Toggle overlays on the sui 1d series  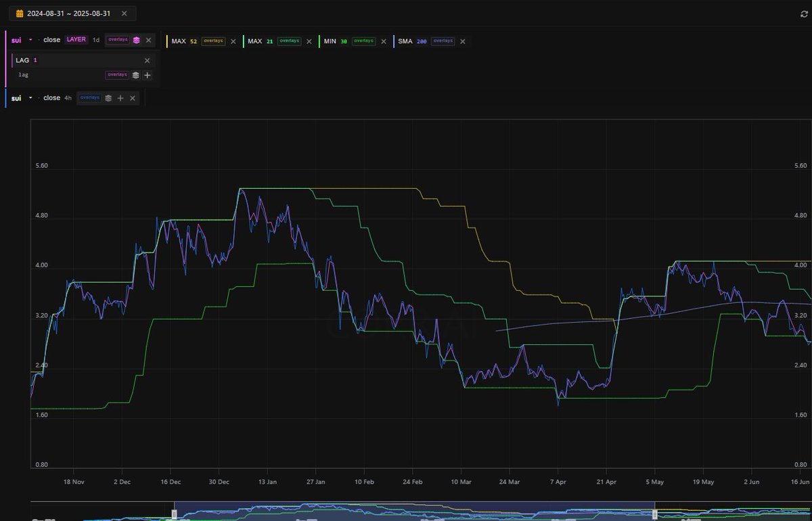pos(118,40)
